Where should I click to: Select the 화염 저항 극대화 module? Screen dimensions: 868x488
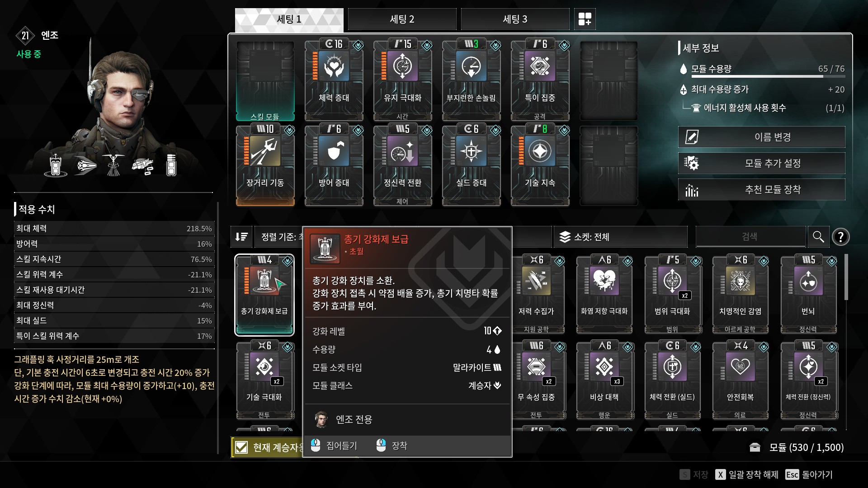(604, 294)
